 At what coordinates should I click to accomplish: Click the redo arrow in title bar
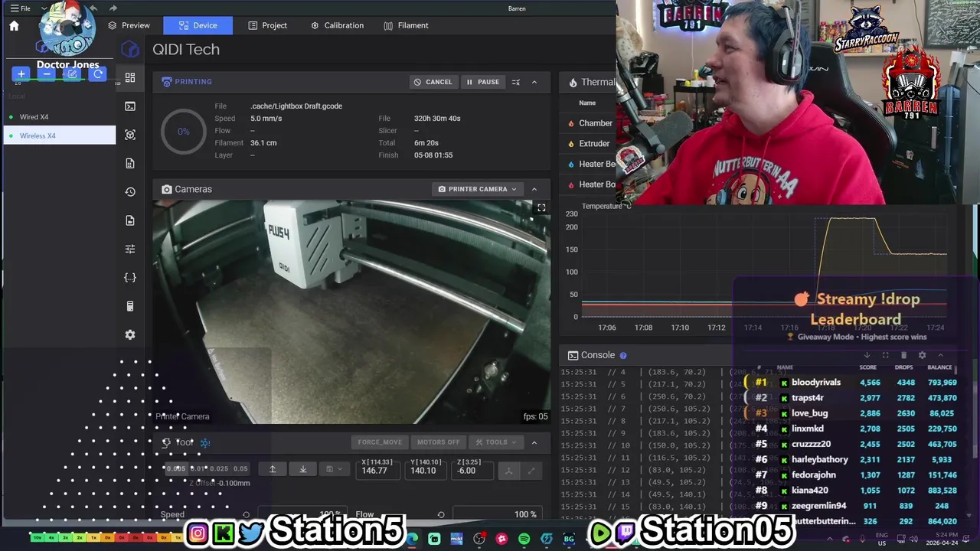coord(113,8)
